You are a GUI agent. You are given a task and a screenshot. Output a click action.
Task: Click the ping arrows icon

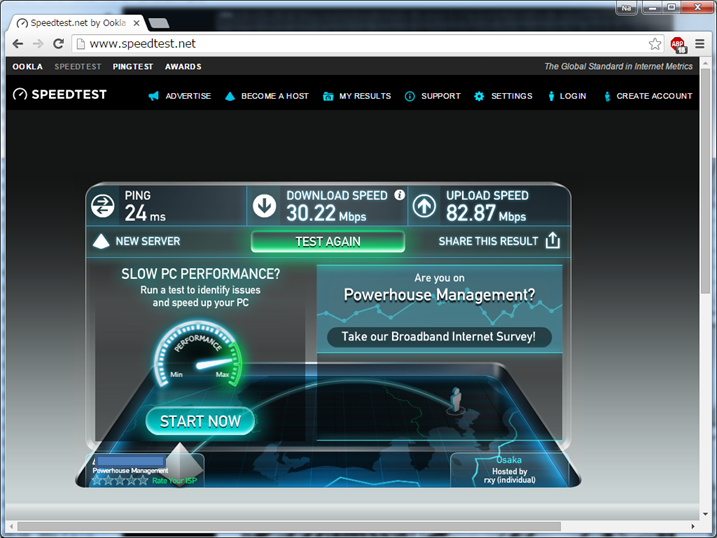pos(102,206)
